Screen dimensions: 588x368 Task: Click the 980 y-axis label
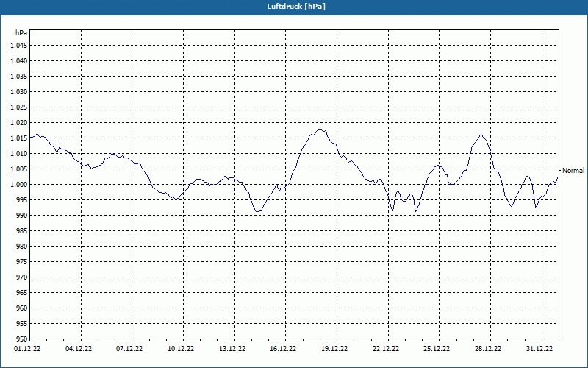tap(22, 247)
